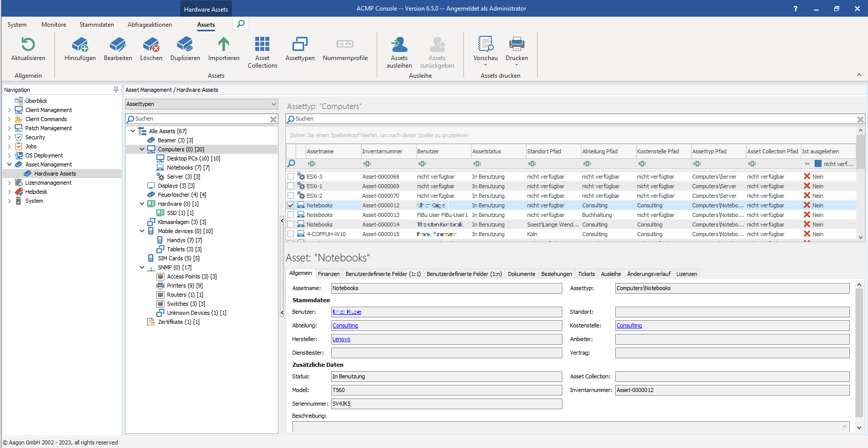Click the blue Ist ausgeliehen filter square
Screen dimensions: 868x448
coord(818,164)
